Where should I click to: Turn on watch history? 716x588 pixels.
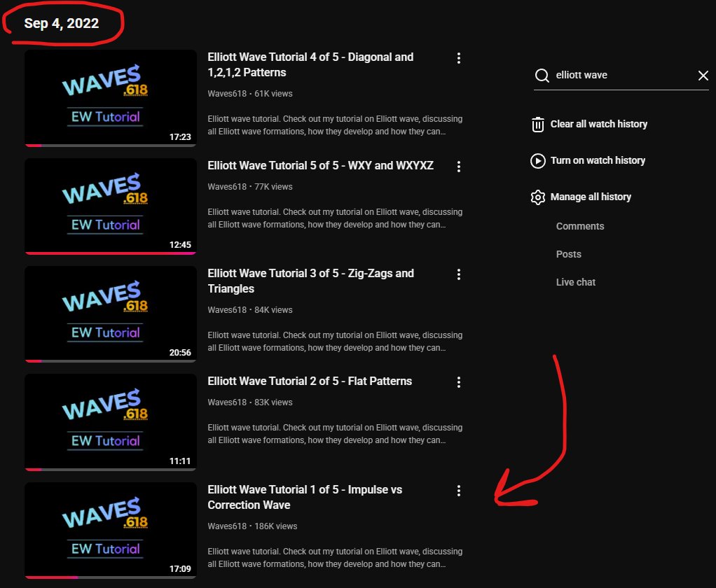point(598,160)
